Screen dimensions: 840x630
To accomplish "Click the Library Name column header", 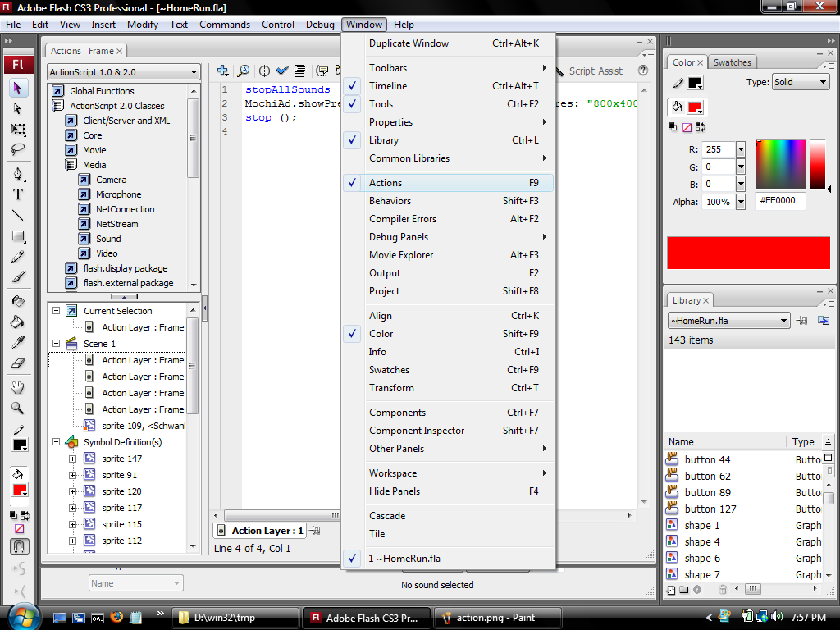I will tap(726, 442).
